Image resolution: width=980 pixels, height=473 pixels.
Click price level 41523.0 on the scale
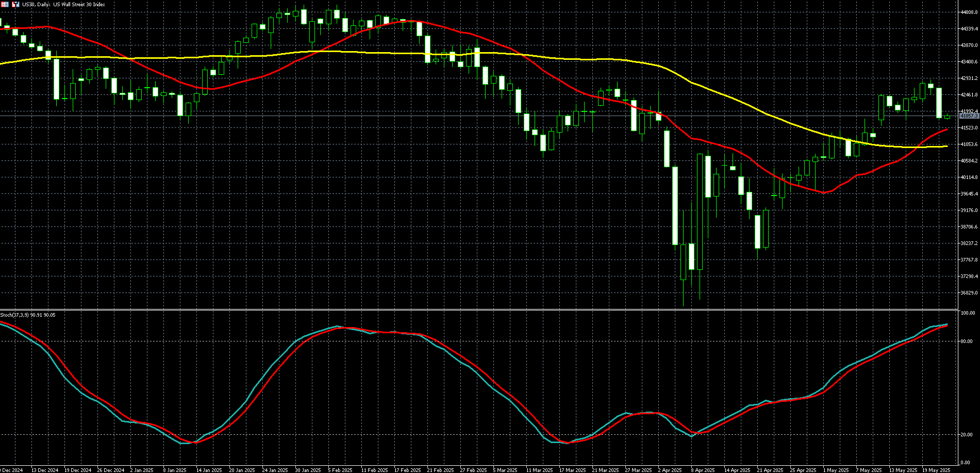point(969,128)
